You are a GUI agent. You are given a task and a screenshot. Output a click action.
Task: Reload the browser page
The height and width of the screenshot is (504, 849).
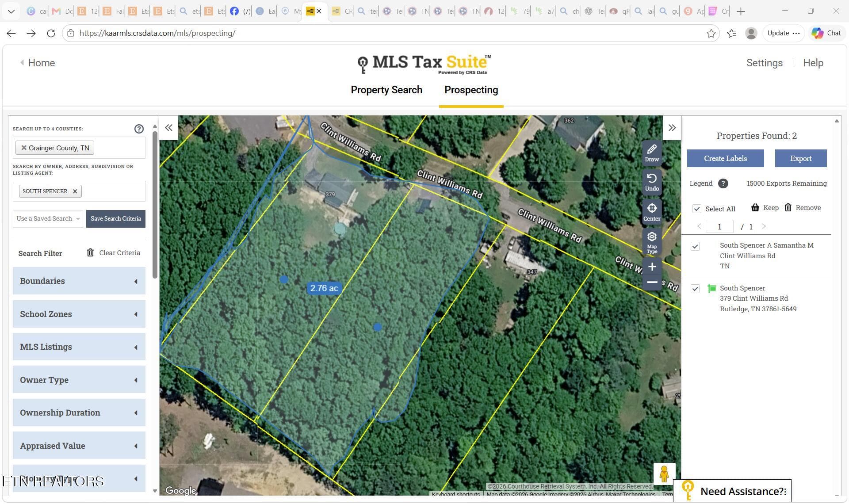[51, 33]
